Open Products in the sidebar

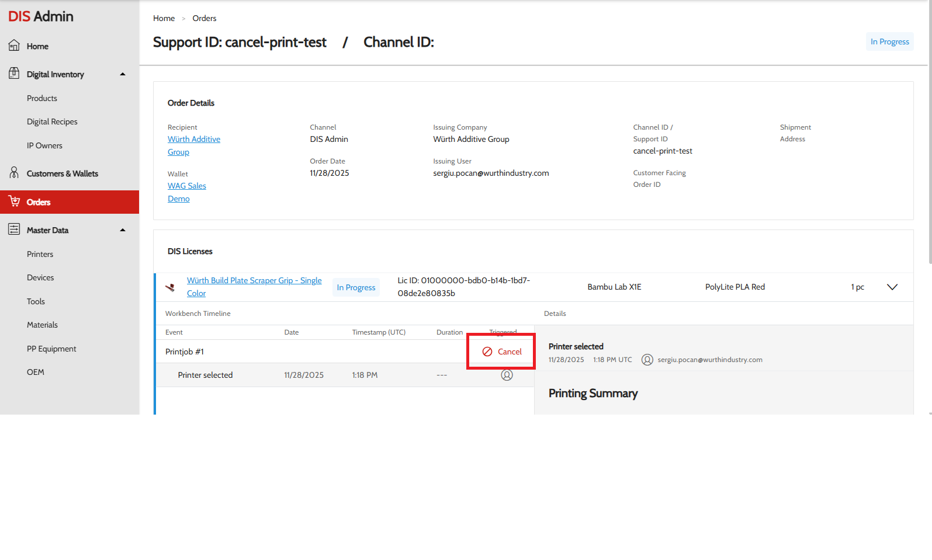pyautogui.click(x=42, y=98)
